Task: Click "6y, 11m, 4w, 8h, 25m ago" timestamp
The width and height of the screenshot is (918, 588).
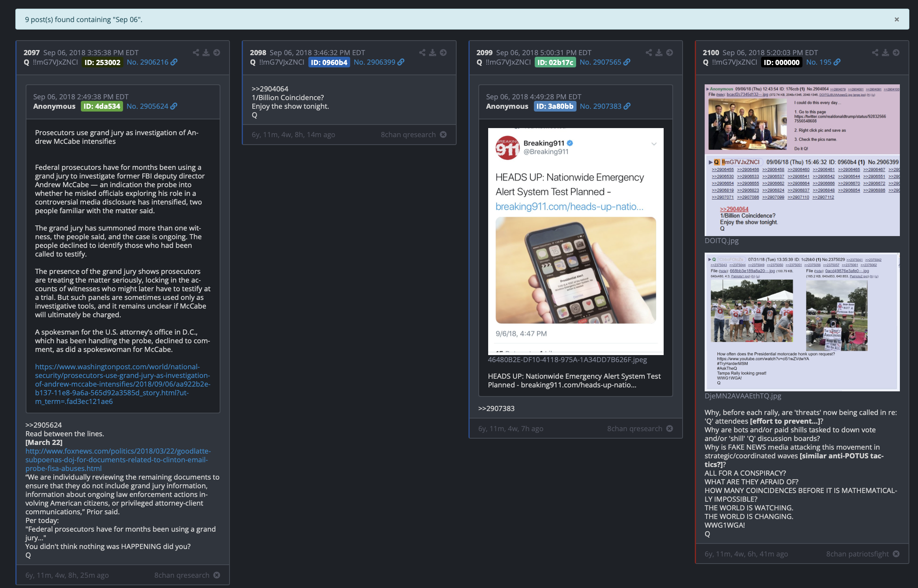Action: coord(67,575)
